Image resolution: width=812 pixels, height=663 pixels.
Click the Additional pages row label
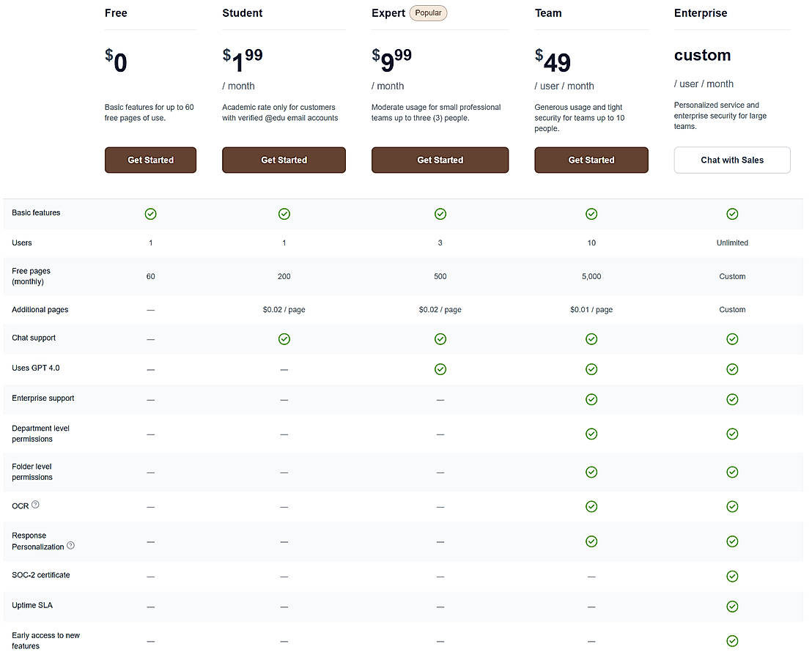40,309
